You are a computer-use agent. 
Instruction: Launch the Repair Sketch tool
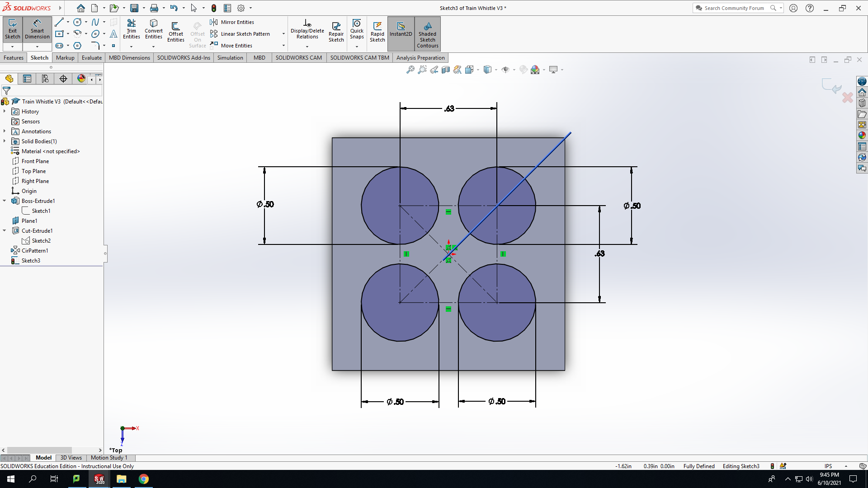click(336, 32)
